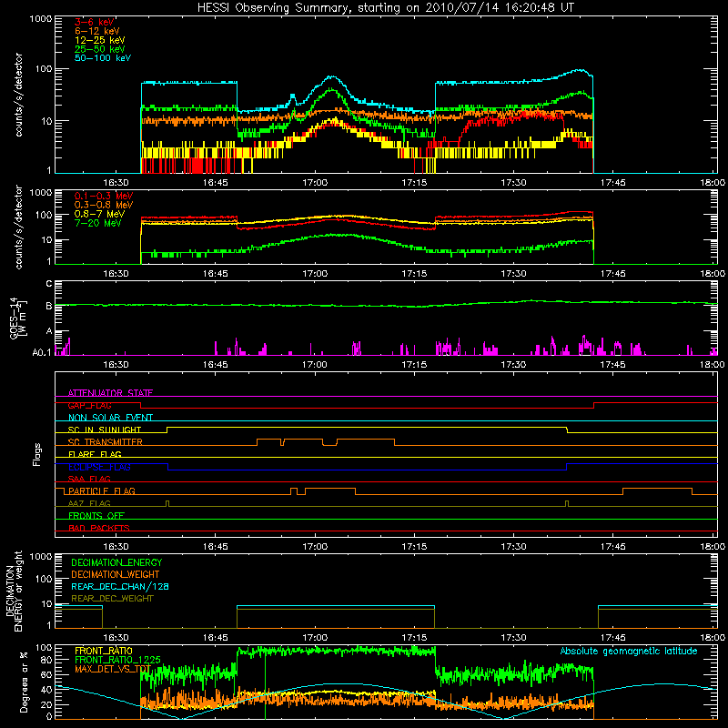The height and width of the screenshot is (728, 728).
Task: Click the Flags vertical axis title
Action: click(x=37, y=454)
